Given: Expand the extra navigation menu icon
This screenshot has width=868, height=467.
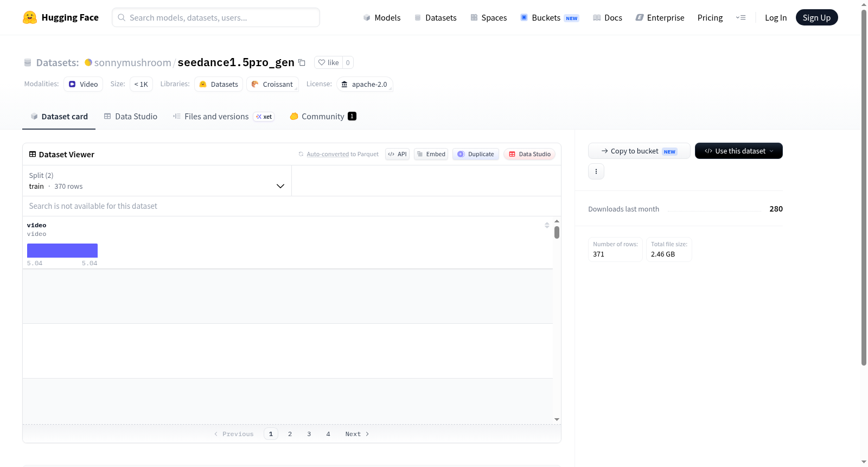Looking at the screenshot, I should click(x=741, y=17).
